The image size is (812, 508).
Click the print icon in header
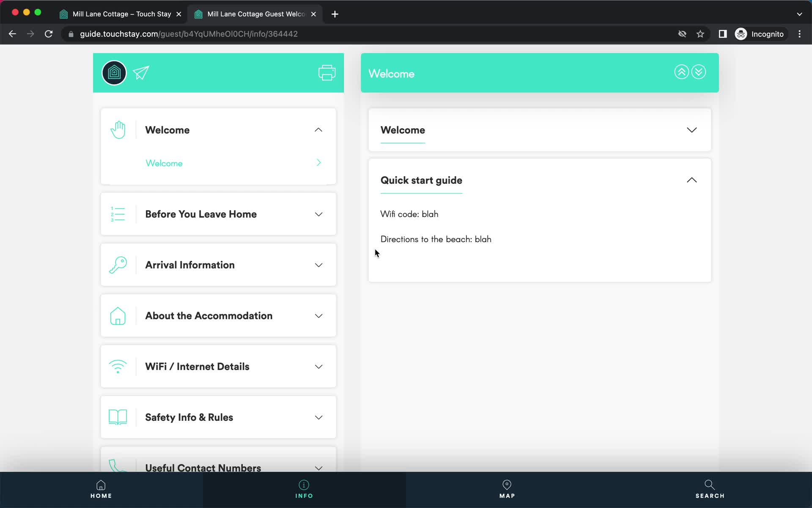326,72
